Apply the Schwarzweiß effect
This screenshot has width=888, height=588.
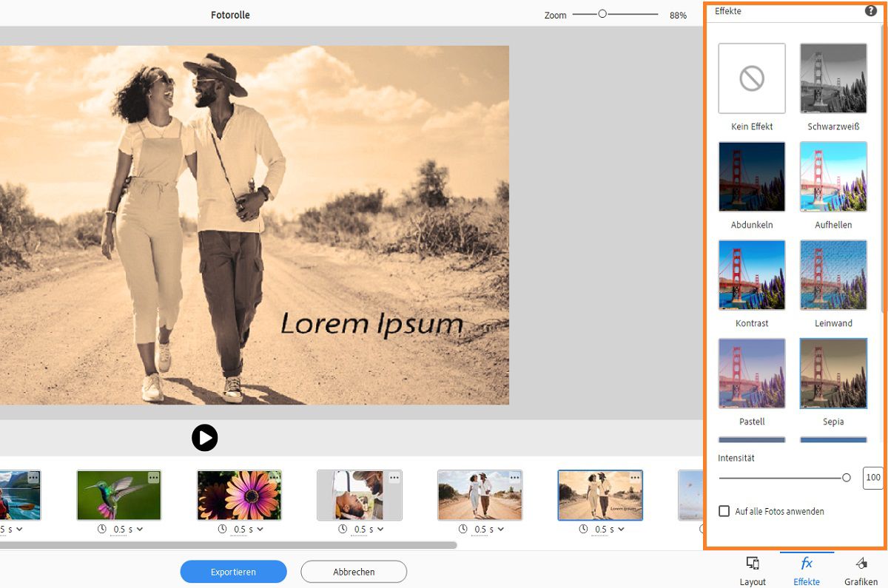coord(833,78)
